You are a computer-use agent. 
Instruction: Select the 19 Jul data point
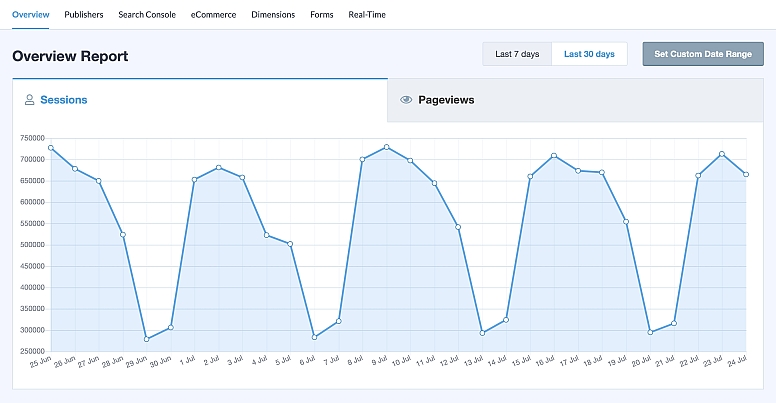[626, 222]
